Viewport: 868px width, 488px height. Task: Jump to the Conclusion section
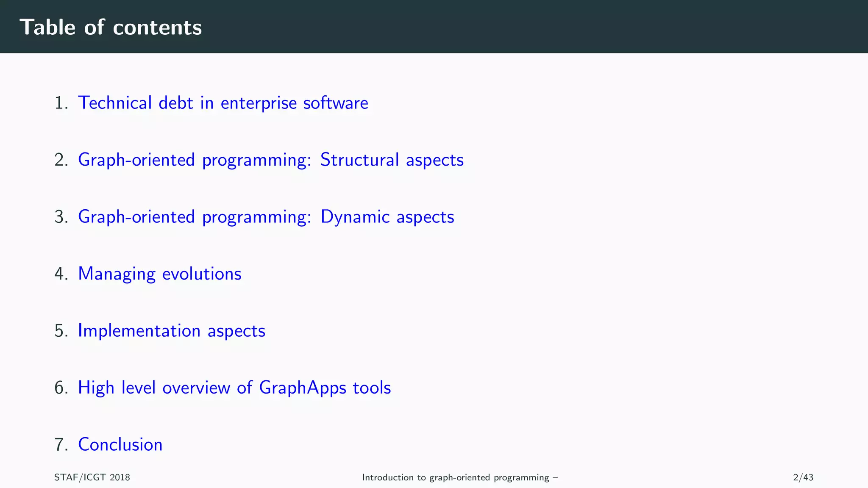pyautogui.click(x=120, y=444)
